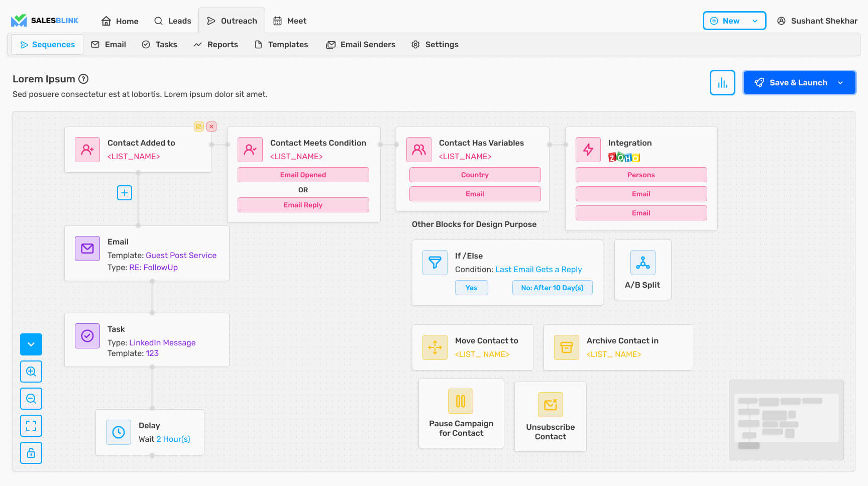
Task: Open the Leads menu item
Action: click(x=172, y=21)
